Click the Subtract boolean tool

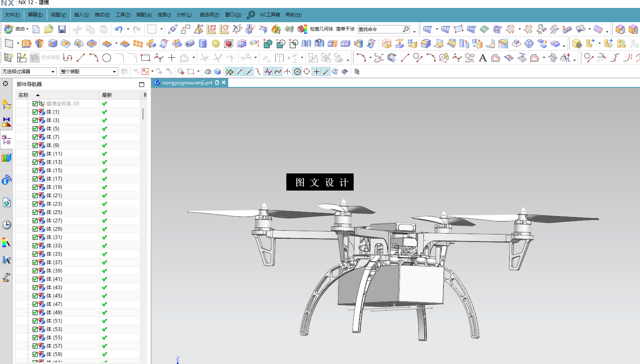tap(281, 43)
